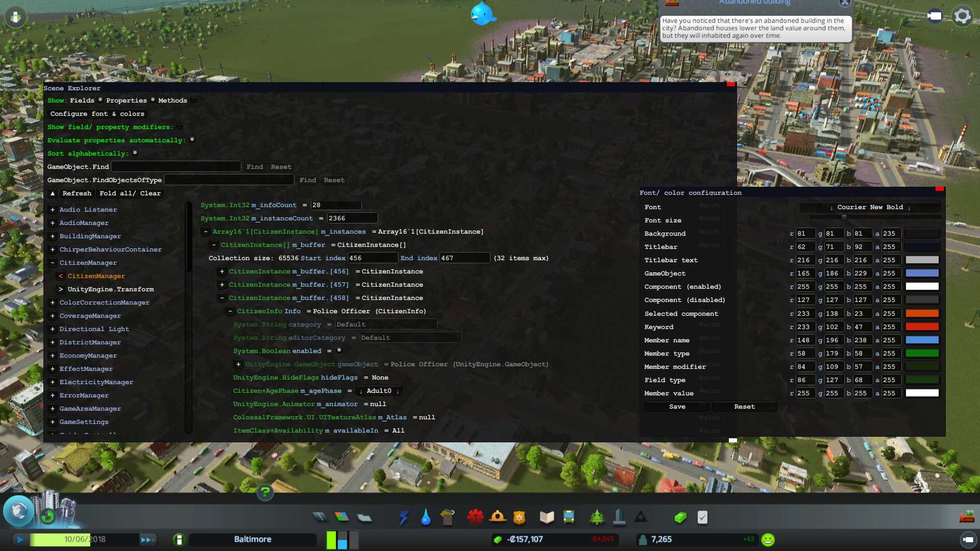Open the Fire Department helmet menu
Screen dimensions: 980x551
[498, 517]
